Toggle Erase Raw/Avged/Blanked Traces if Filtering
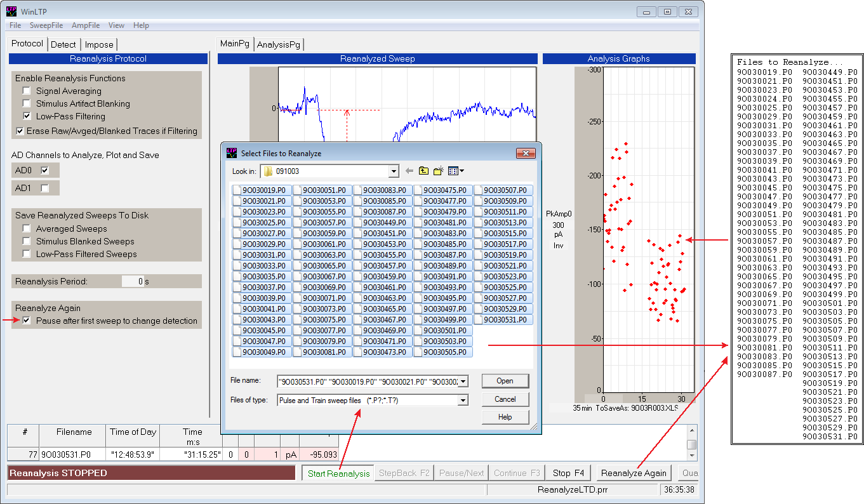The width and height of the screenshot is (864, 504). 20,131
